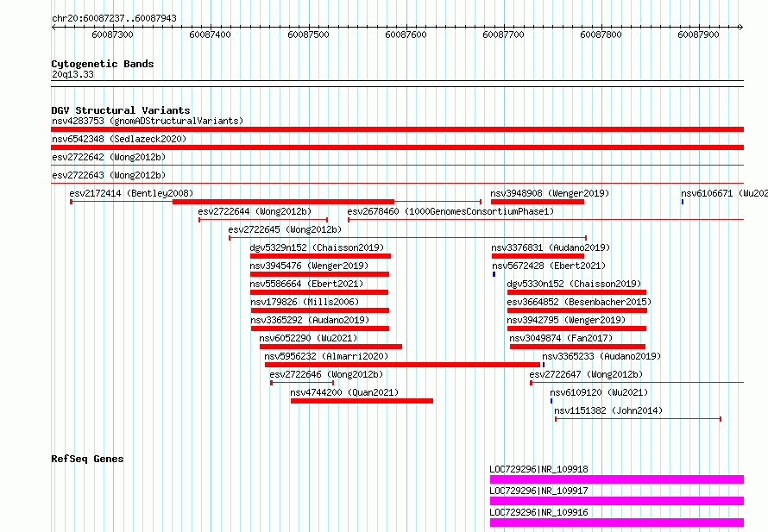Select the dgv5329n152 (Chaisson2019) label
768x532 pixels.
tap(317, 247)
